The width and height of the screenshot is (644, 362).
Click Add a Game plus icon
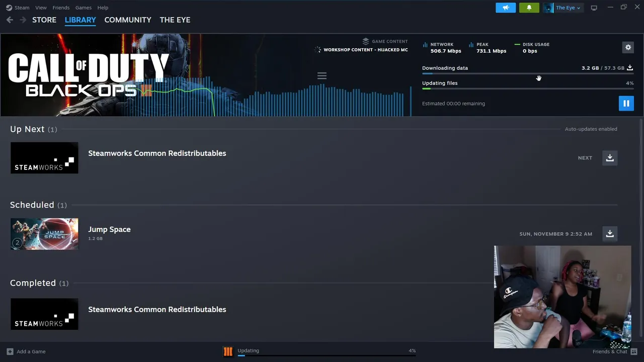pyautogui.click(x=10, y=351)
